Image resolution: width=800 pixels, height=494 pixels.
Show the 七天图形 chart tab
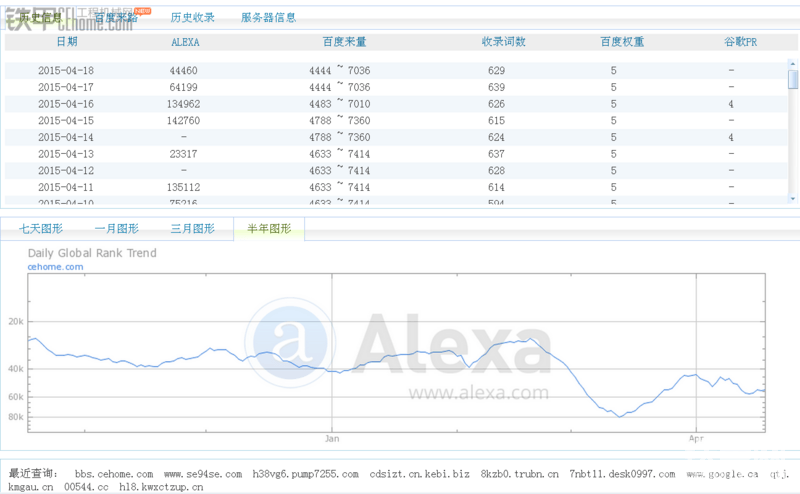pos(41,229)
